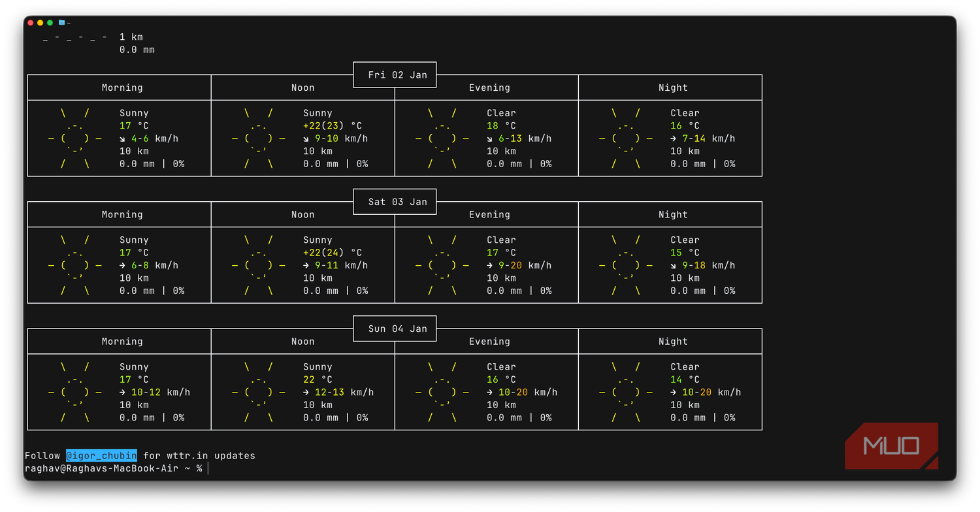980x512 pixels.
Task: Click the '10-12 km/h' wind speed
Action: tap(161, 392)
